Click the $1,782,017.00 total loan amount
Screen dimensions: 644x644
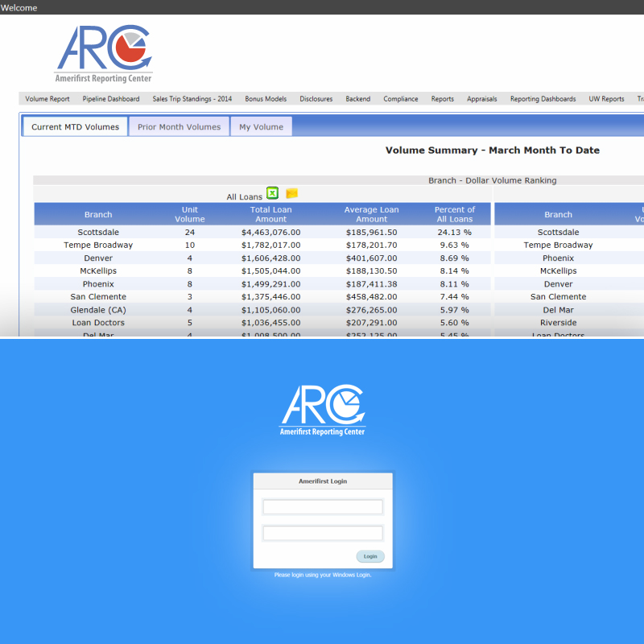pos(271,245)
